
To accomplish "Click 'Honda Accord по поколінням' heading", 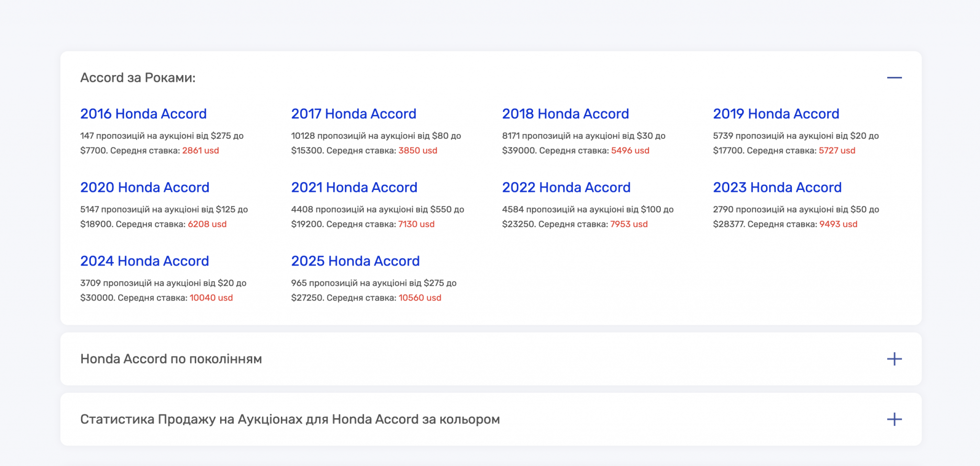I will coord(171,359).
